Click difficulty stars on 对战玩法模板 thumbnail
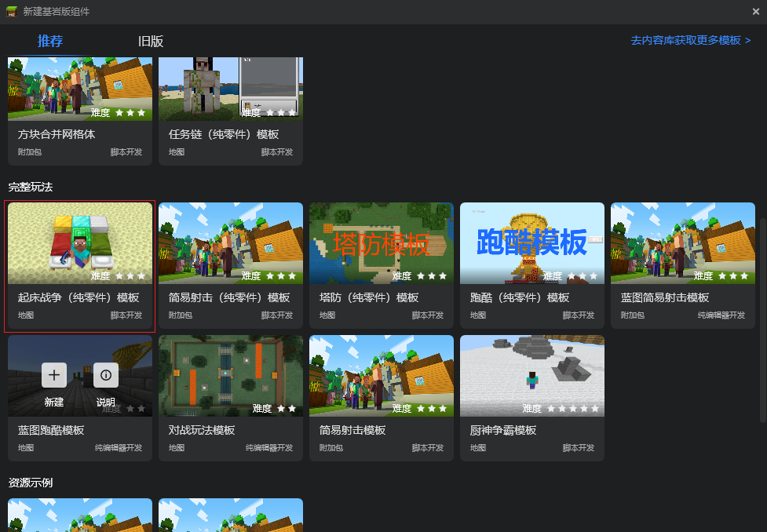Screen dimensions: 767x532 click(x=287, y=408)
